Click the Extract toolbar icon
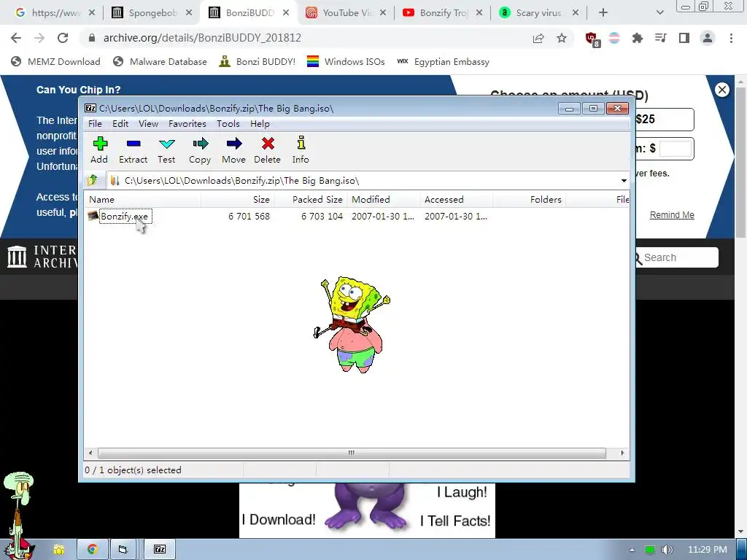The width and height of the screenshot is (747, 560). [x=133, y=150]
